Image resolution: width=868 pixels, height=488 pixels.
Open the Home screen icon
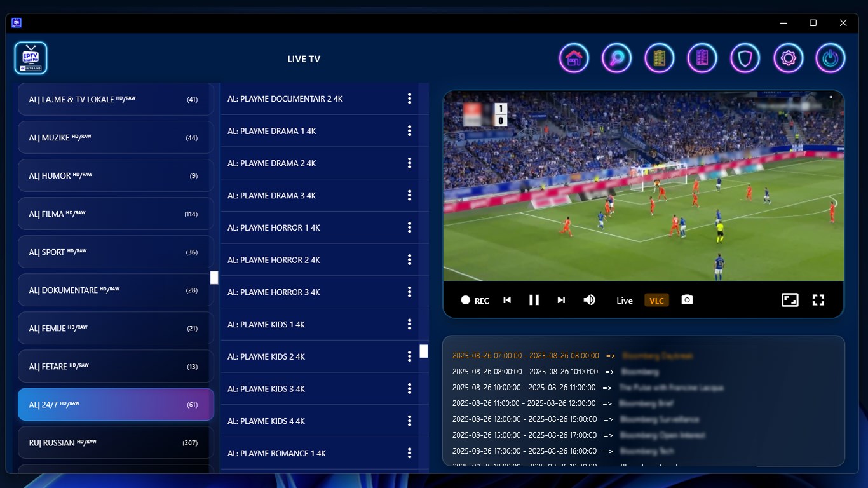(574, 57)
